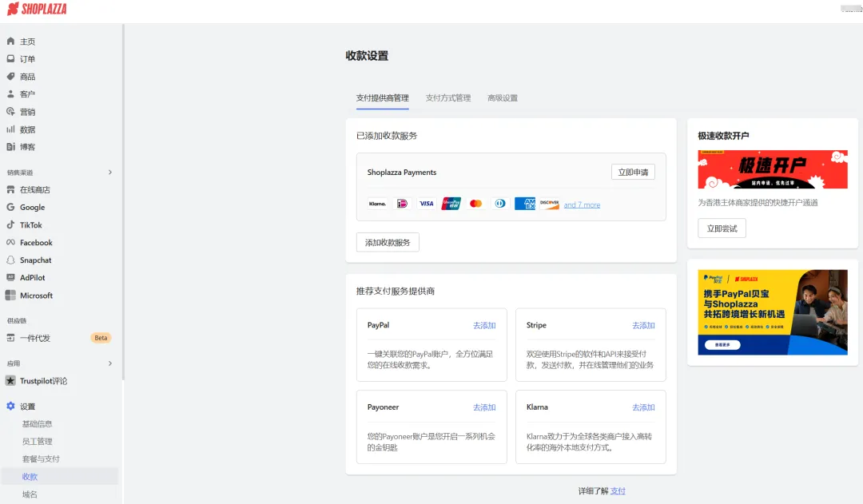Expand the 应用 section chevron
This screenshot has width=863, height=504.
pos(110,363)
